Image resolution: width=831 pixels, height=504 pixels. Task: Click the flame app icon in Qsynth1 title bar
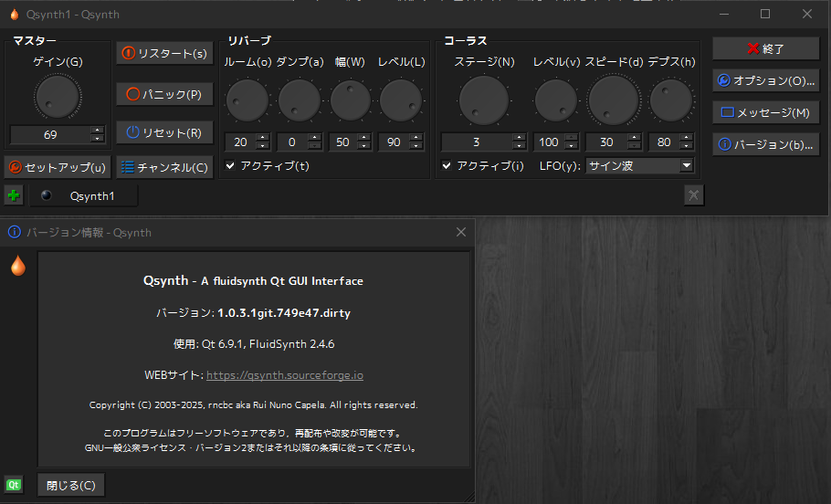pyautogui.click(x=15, y=15)
